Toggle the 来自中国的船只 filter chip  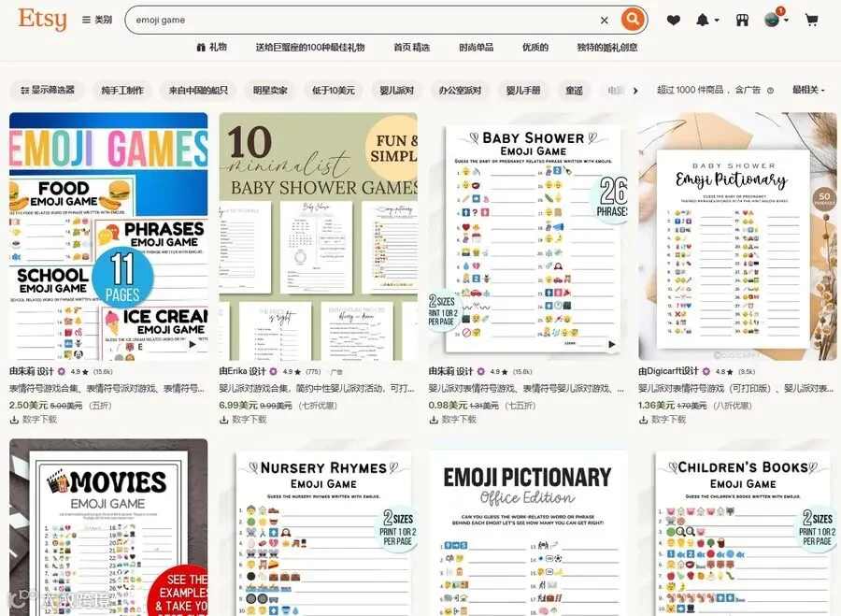[198, 90]
